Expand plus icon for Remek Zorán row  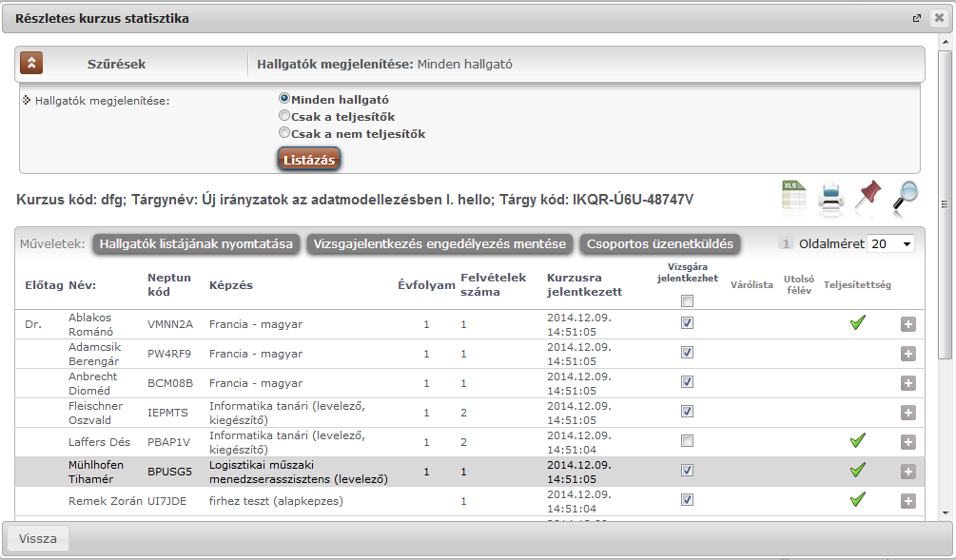907,501
